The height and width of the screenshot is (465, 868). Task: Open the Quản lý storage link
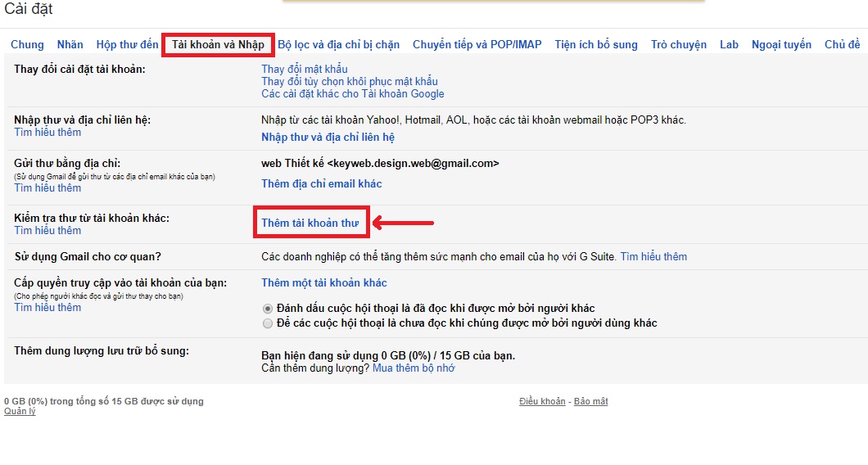click(x=20, y=411)
